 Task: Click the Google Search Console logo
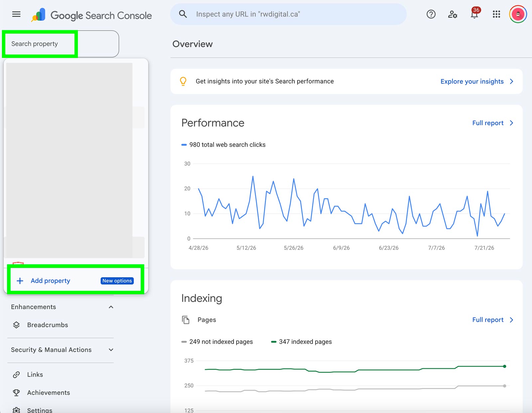(91, 15)
